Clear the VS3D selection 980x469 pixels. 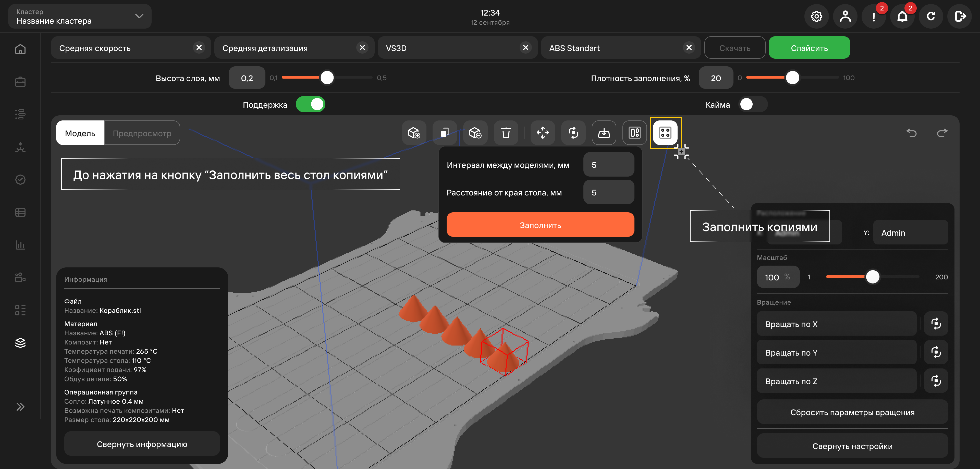pos(525,47)
